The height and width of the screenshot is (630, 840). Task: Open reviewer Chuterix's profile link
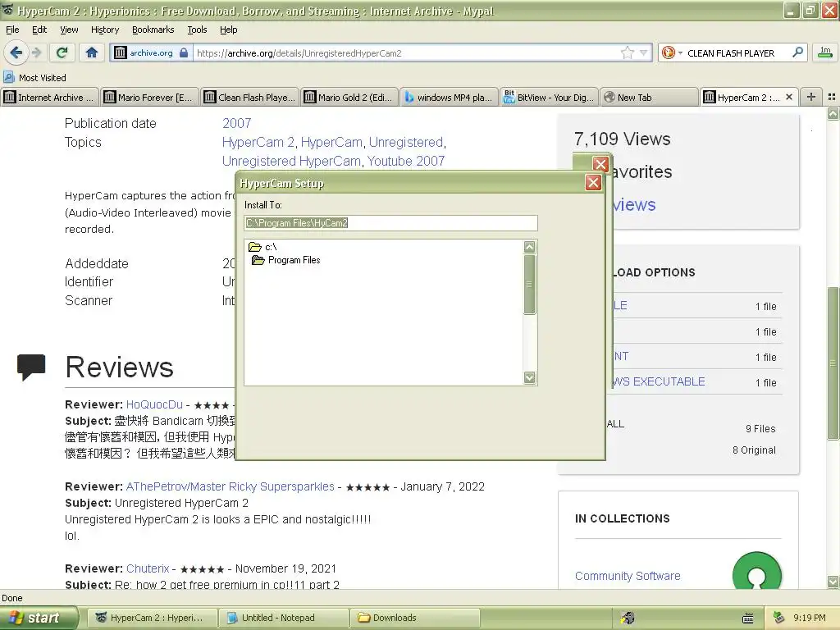(x=148, y=568)
